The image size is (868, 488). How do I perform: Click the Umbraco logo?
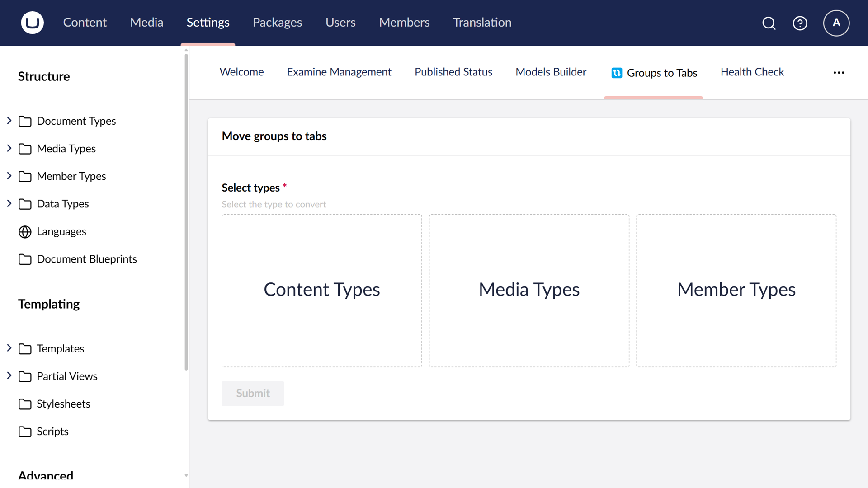32,22
